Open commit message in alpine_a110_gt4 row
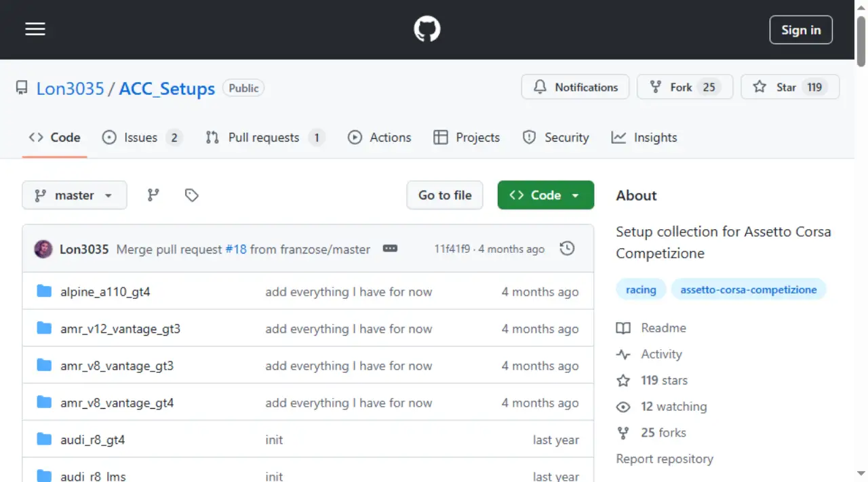This screenshot has width=868, height=482. 349,292
